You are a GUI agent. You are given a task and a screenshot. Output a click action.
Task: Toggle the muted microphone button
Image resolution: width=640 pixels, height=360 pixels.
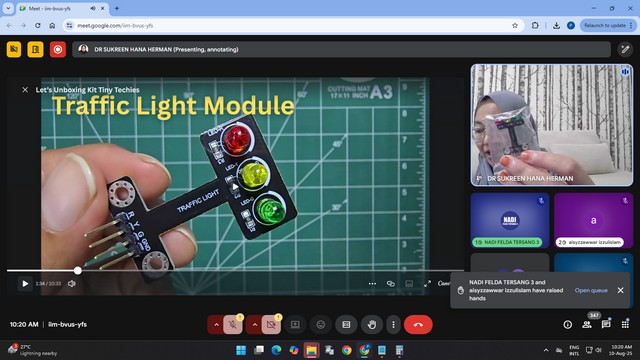233,324
